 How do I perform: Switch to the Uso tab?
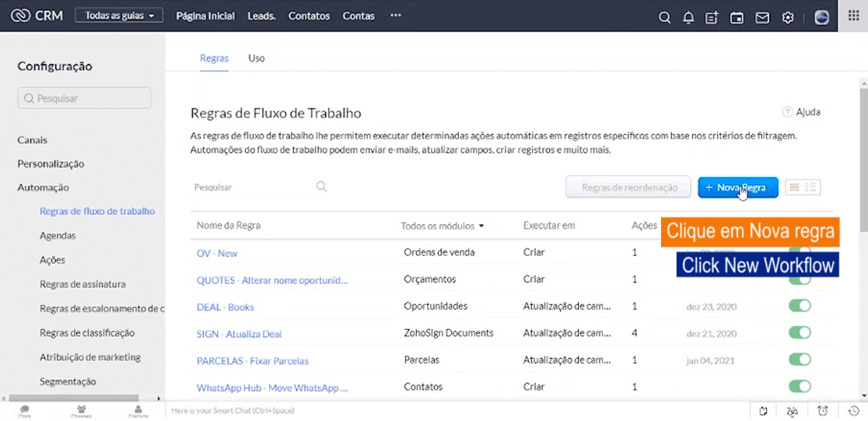[257, 58]
